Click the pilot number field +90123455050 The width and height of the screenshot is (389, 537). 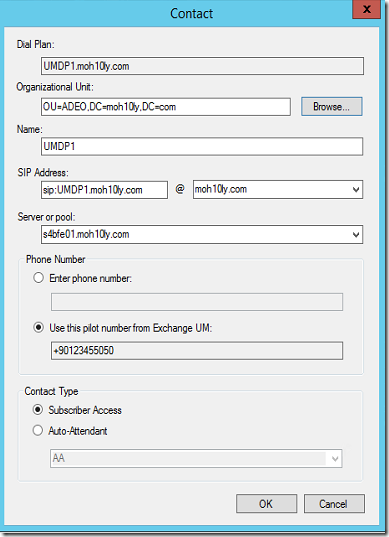point(197,351)
